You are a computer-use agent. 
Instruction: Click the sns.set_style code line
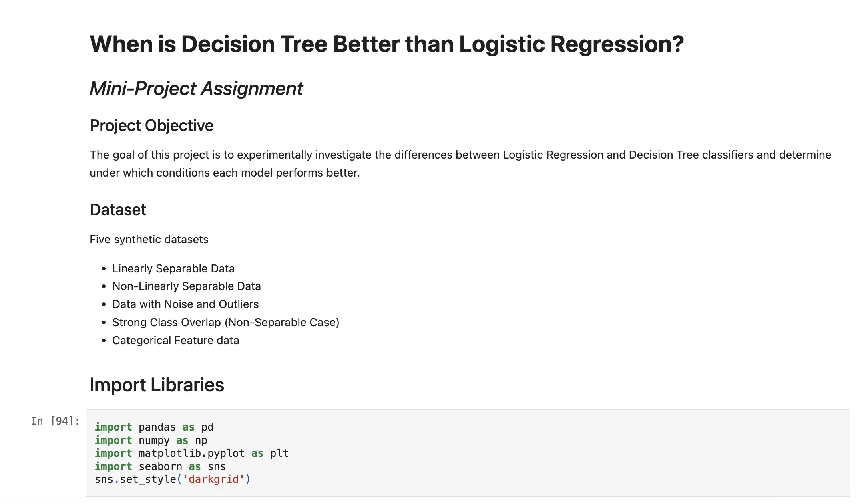(173, 479)
